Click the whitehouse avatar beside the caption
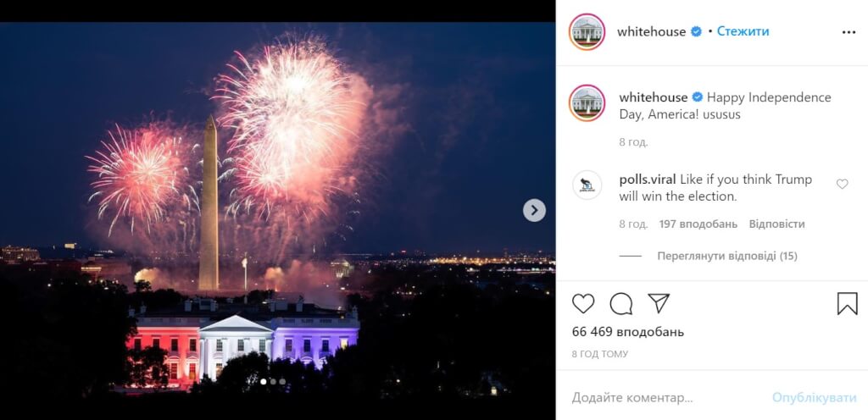Screen dimensions: 868x420 point(587,102)
